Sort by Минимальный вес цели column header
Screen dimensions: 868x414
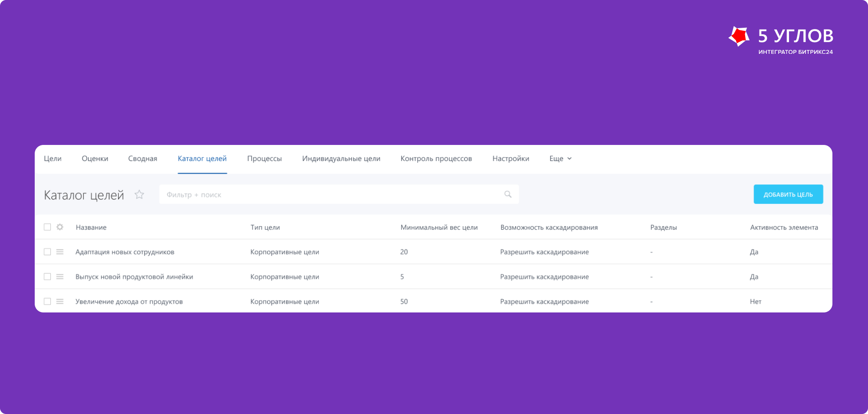pos(439,227)
